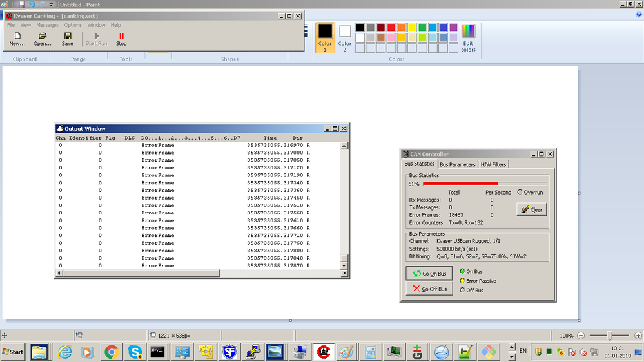Click Output Window scroll down arrow

click(x=344, y=265)
